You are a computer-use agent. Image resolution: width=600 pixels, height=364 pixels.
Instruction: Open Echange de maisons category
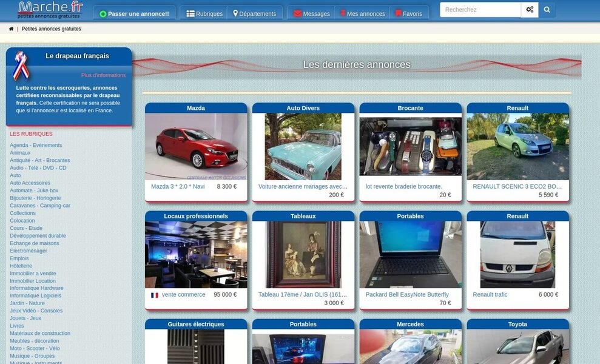click(x=35, y=243)
